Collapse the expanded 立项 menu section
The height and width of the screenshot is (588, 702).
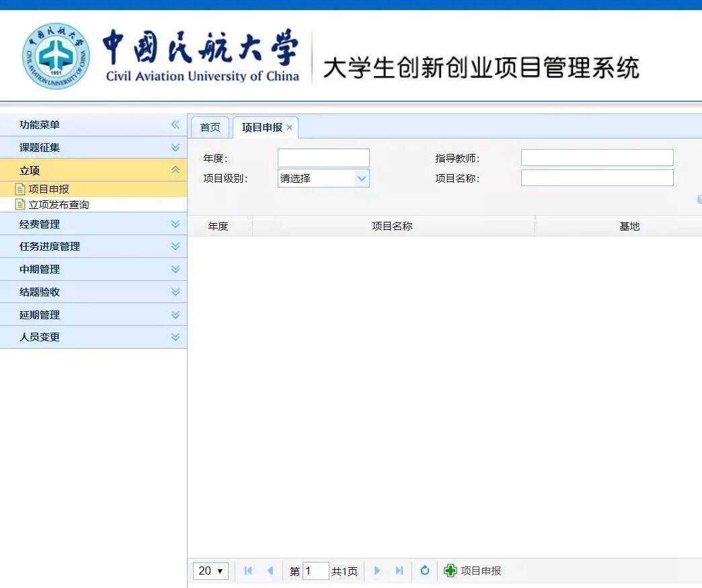[174, 170]
